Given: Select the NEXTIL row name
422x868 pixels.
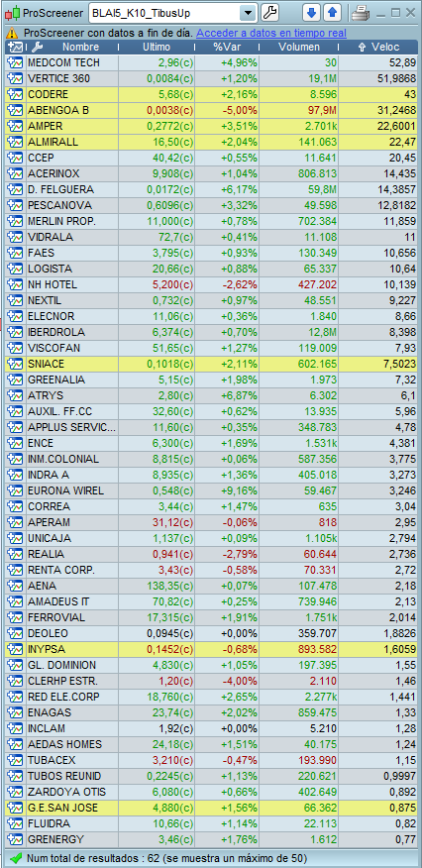Looking at the screenshot, I should pyautogui.click(x=45, y=300).
